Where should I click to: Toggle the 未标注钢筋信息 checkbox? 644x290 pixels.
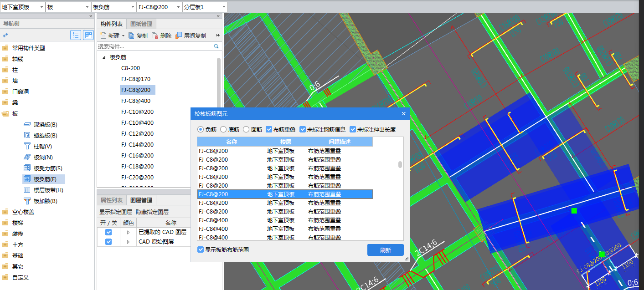pos(303,129)
